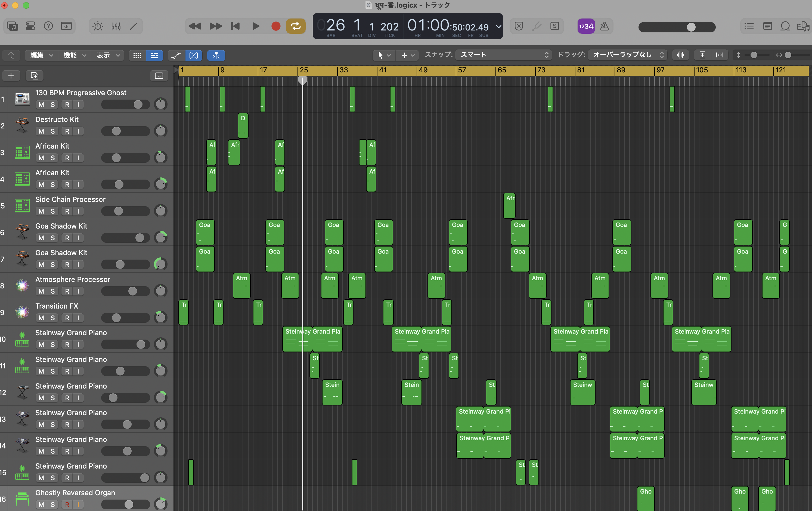Open the Mixer panel icon
The width and height of the screenshot is (812, 511).
[x=116, y=26]
